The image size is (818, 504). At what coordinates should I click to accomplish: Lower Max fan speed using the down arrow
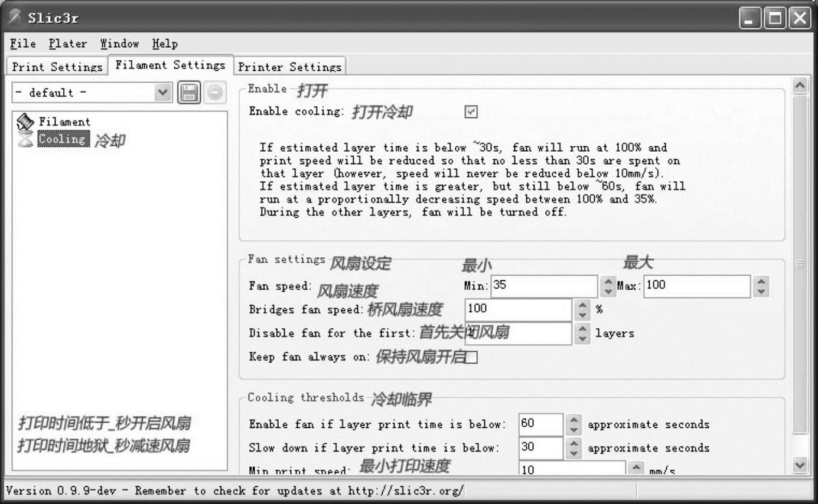click(x=761, y=292)
